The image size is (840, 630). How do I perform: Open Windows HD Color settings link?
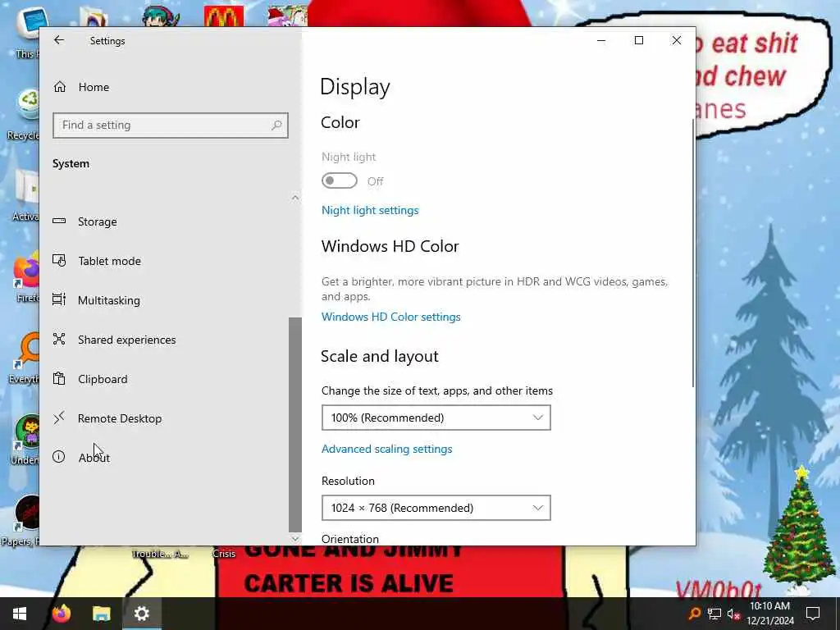[391, 317]
